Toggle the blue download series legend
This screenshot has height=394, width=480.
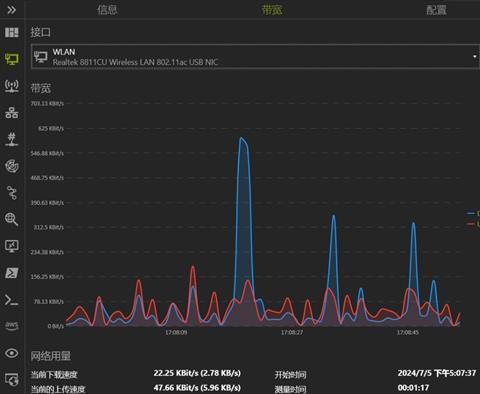[474, 213]
